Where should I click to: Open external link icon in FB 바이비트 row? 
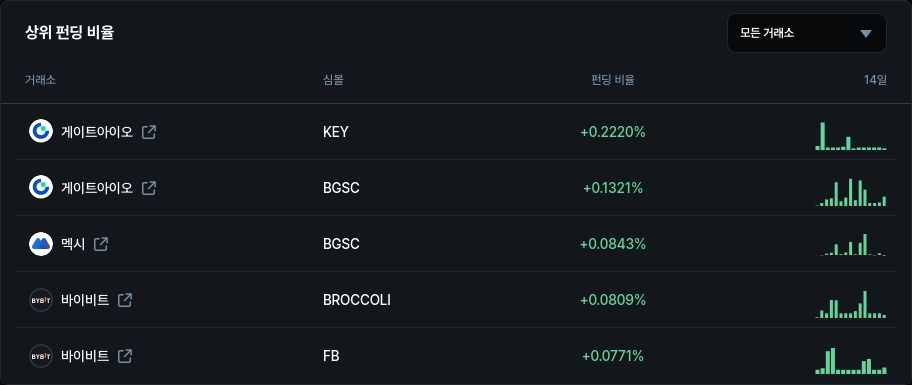125,356
